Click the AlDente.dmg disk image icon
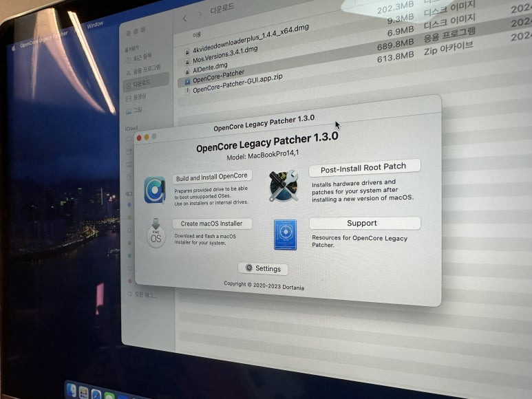Screen dimensions: 532x399 pos(187,72)
